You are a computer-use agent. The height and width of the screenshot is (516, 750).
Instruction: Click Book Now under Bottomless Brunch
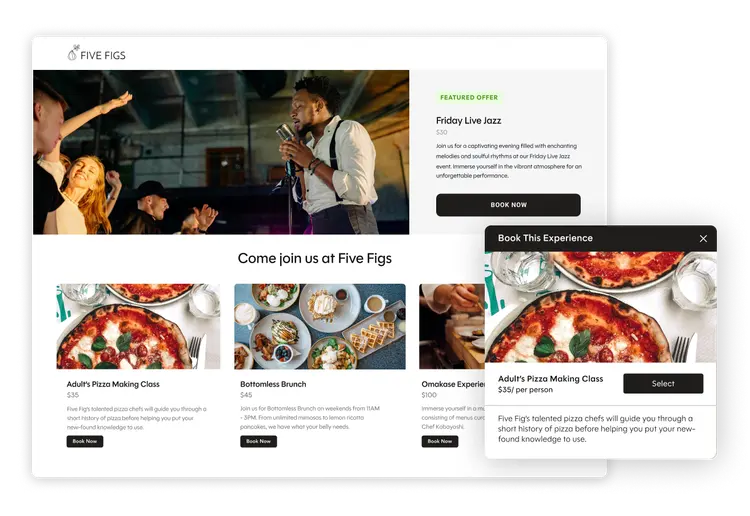pyautogui.click(x=258, y=441)
